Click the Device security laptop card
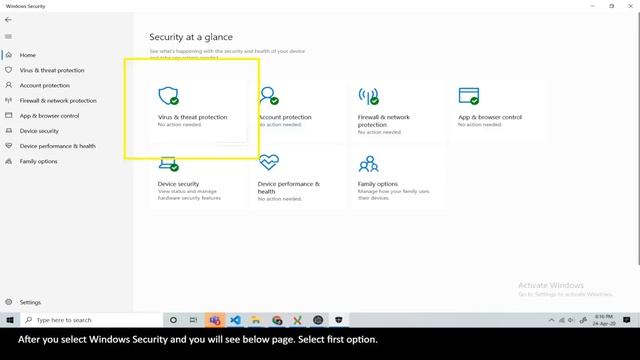Viewport: 640px width, 360px height. pos(198,178)
